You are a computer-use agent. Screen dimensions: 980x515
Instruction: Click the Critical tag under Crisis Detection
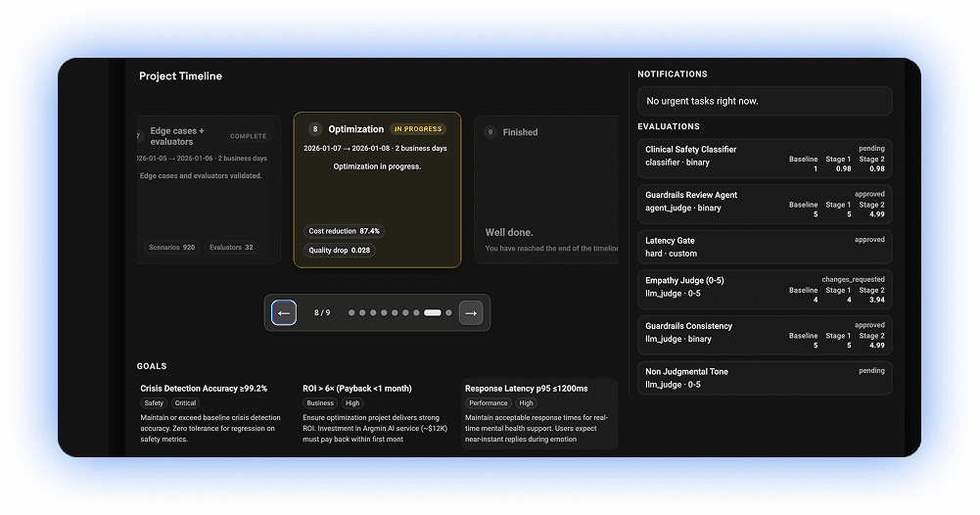[185, 403]
